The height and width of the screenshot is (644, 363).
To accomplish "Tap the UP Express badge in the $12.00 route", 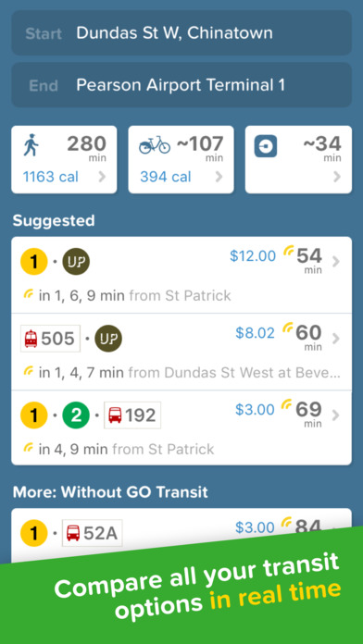I will pyautogui.click(x=76, y=262).
